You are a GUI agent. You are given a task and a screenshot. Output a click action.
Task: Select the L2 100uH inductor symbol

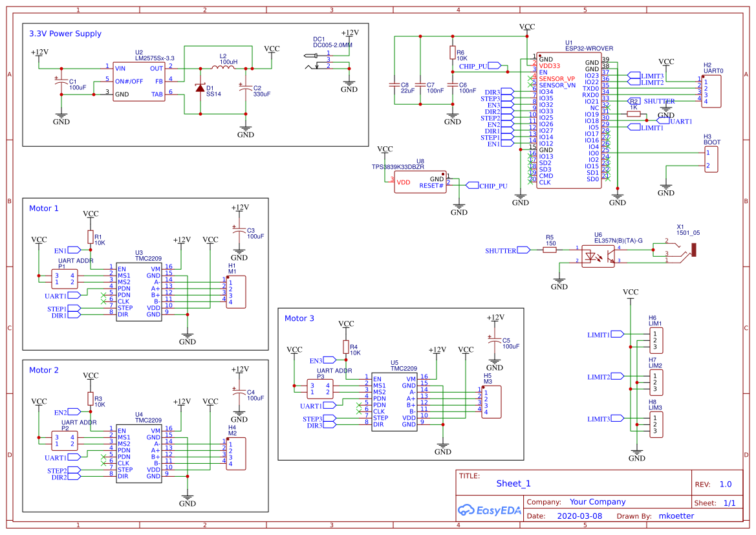pos(223,68)
